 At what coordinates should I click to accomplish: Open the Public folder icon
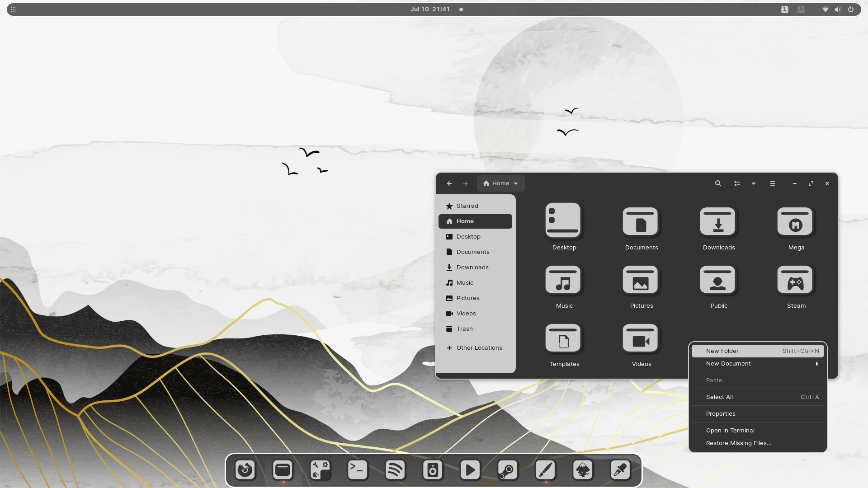click(718, 280)
